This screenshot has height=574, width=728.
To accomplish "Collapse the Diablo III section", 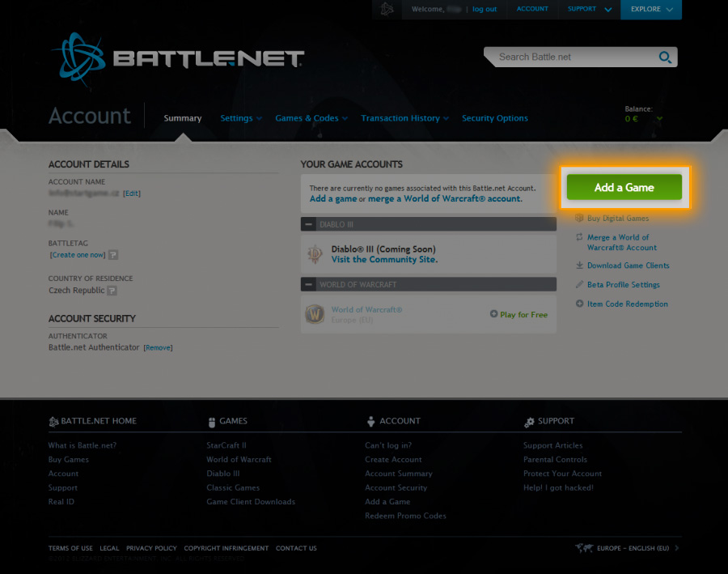I will click(308, 224).
